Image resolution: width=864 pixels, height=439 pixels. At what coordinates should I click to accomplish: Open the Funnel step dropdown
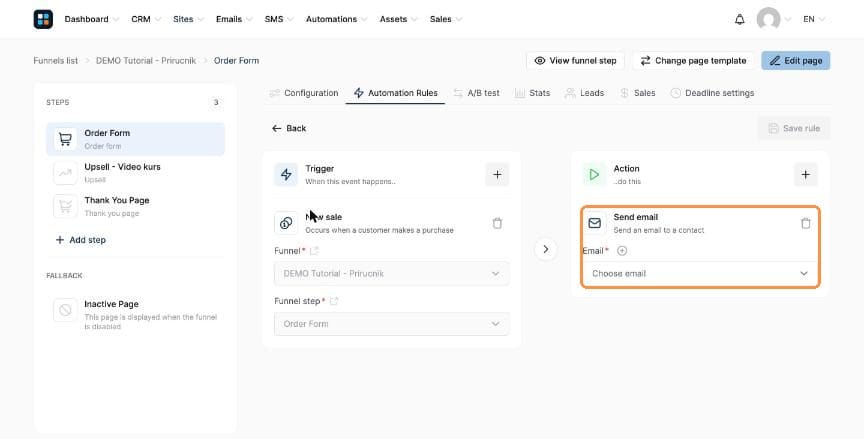(392, 324)
